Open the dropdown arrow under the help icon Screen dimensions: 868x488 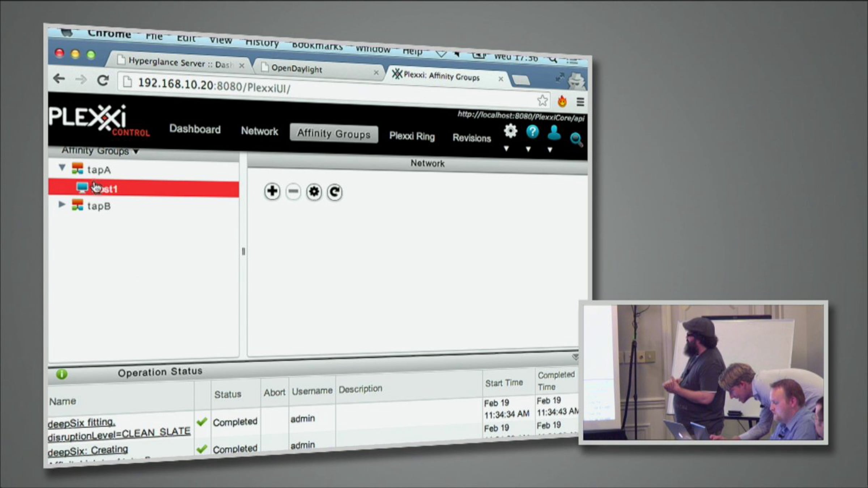528,149
